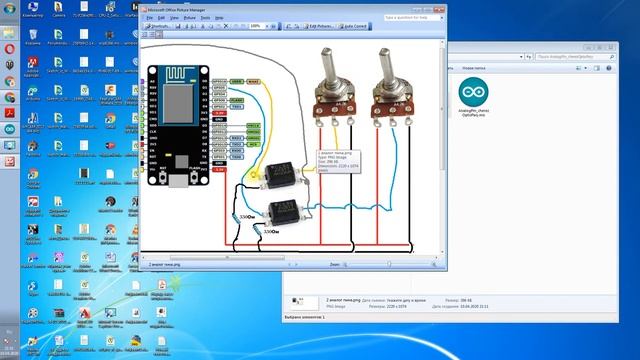Image resolution: width=640 pixels, height=360 pixels.
Task: Click the Explorer search box
Action: coord(575,57)
